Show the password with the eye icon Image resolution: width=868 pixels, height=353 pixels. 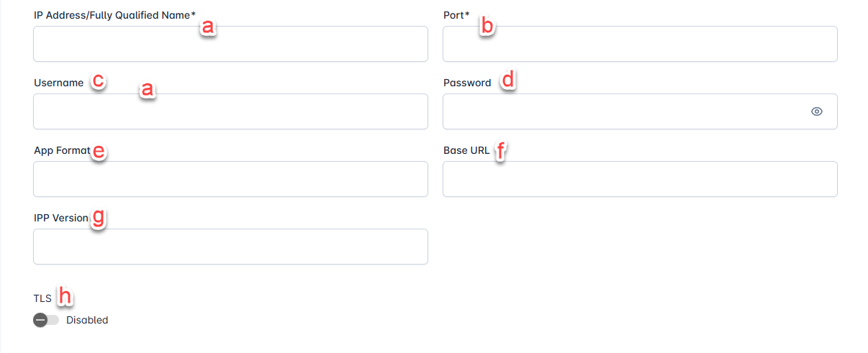pyautogui.click(x=816, y=111)
